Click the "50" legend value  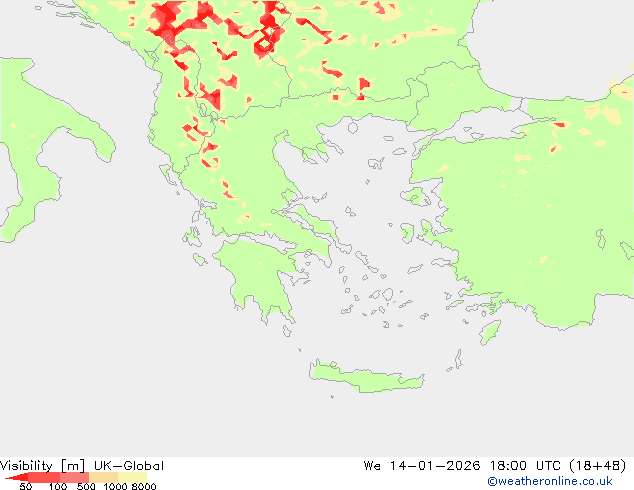25,486
